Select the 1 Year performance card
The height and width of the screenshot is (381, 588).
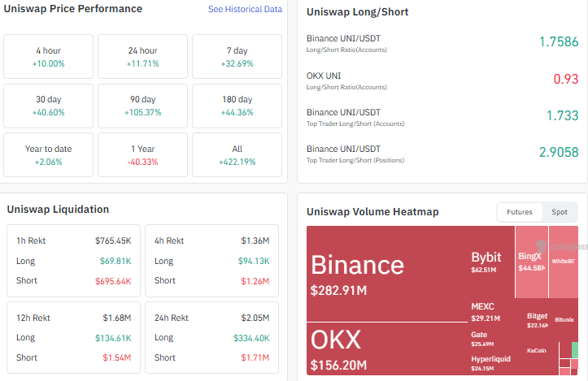coord(142,154)
